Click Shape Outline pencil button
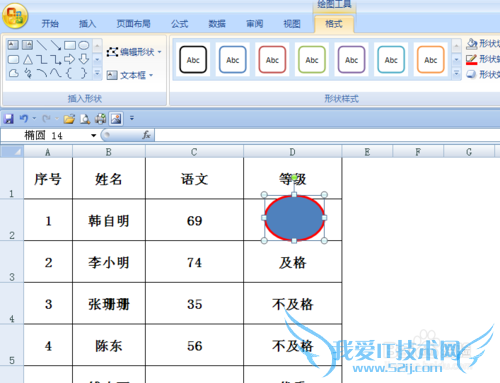The width and height of the screenshot is (500, 383). pos(483,59)
